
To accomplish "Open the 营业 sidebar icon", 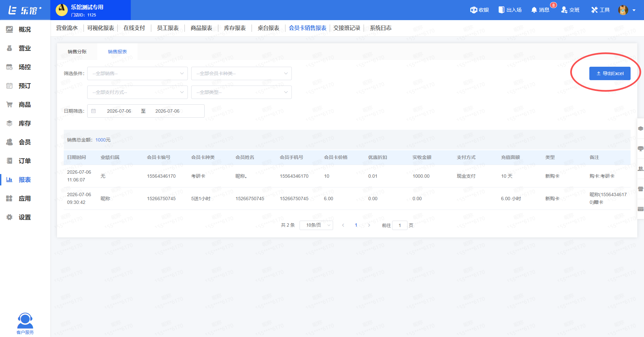I will [x=9, y=48].
